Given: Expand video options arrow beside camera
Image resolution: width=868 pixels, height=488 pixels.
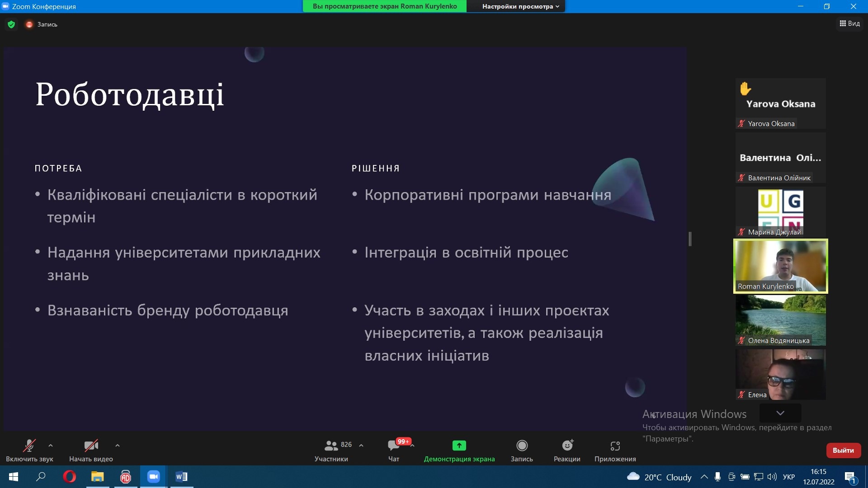Looking at the screenshot, I should (x=118, y=446).
